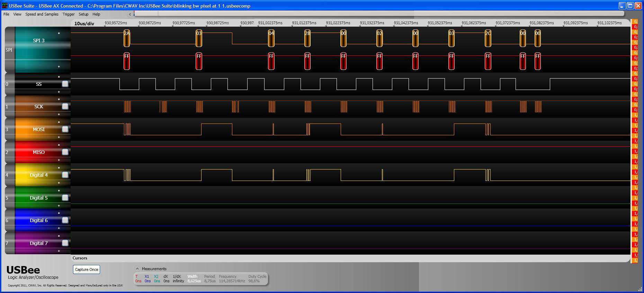Click the scroll-left arrow beside the timeline bar

click(130, 14)
